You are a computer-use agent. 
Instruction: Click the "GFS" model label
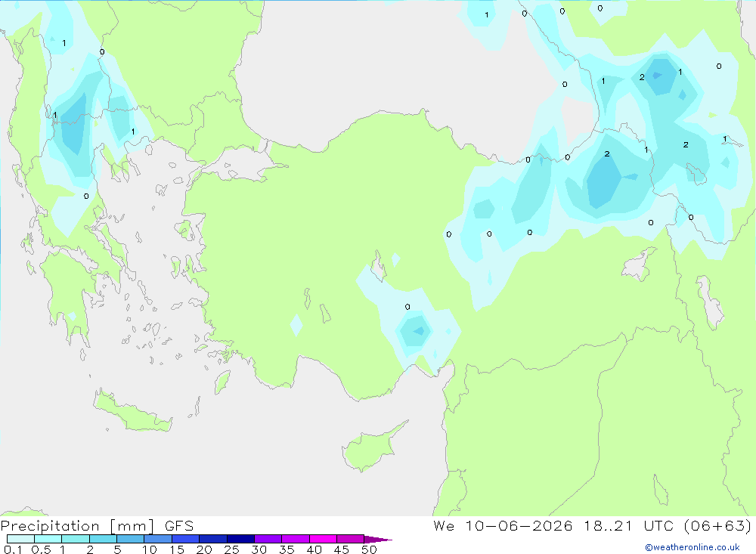point(179,526)
